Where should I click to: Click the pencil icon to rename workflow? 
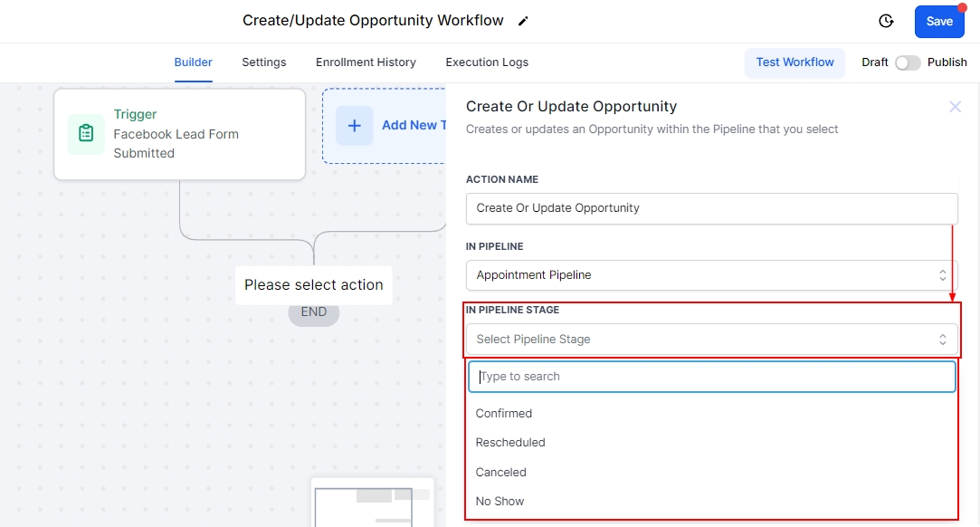523,21
